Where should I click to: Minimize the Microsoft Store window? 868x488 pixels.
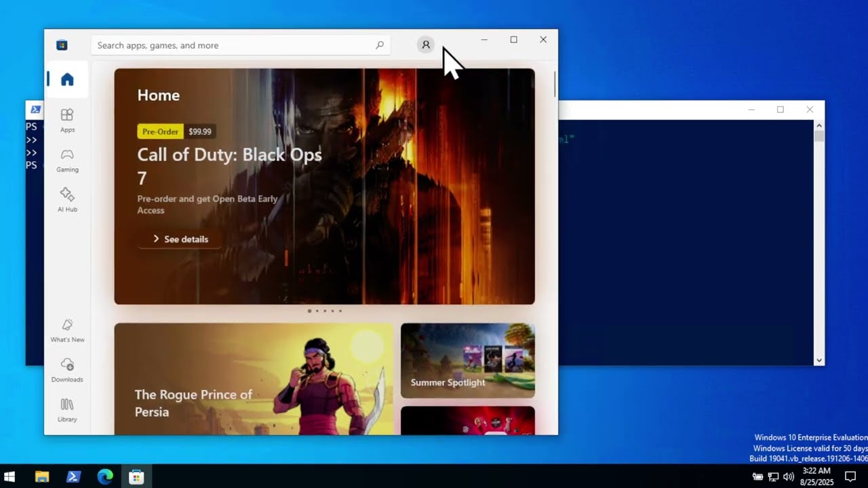point(484,39)
